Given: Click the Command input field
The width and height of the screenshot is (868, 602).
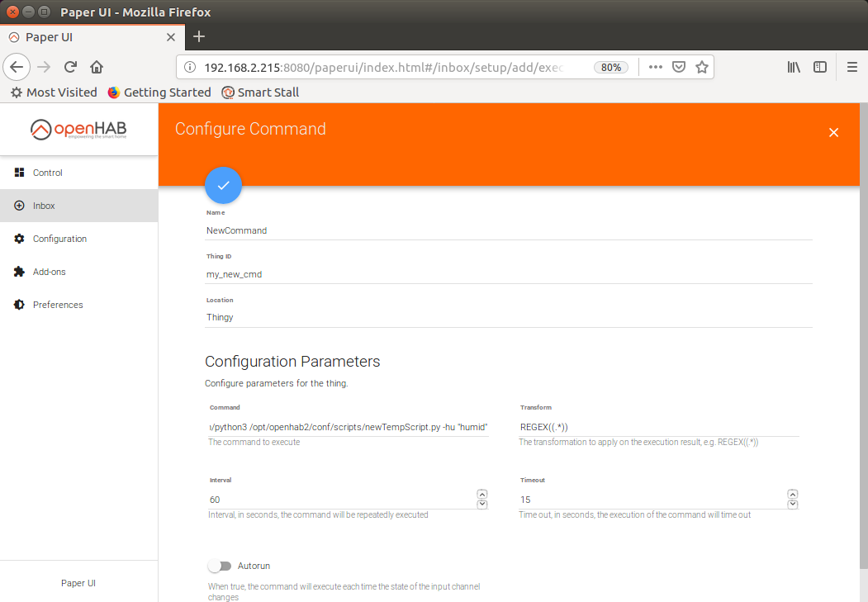Looking at the screenshot, I should pos(349,427).
